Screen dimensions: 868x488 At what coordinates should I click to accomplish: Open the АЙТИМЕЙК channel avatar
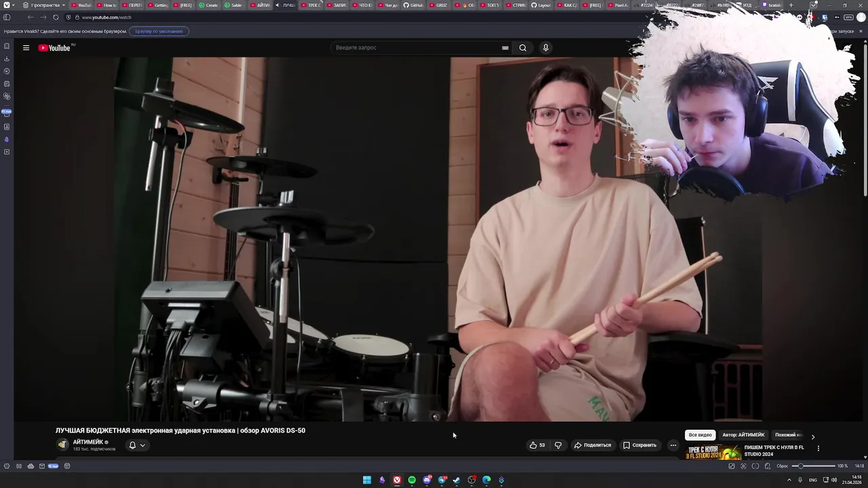pyautogui.click(x=62, y=445)
